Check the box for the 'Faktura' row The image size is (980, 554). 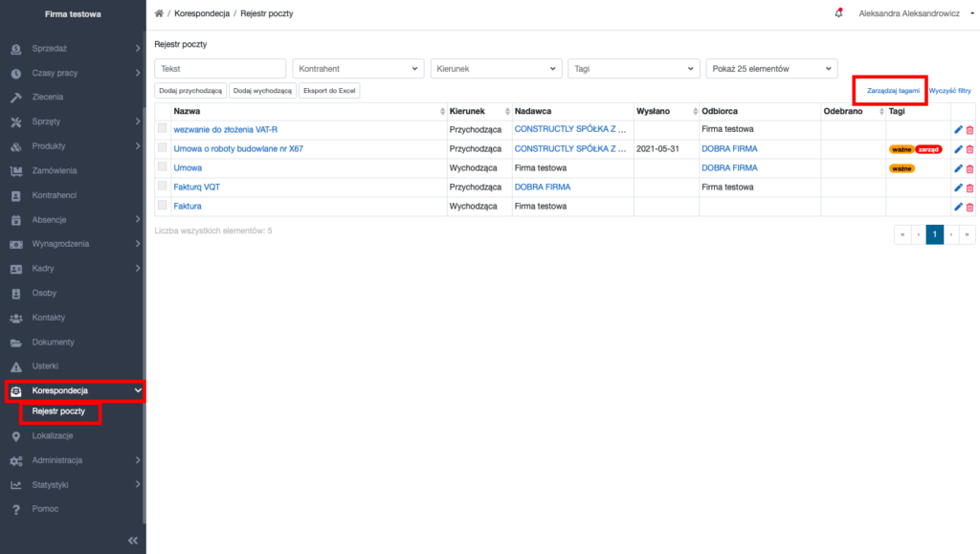point(163,205)
